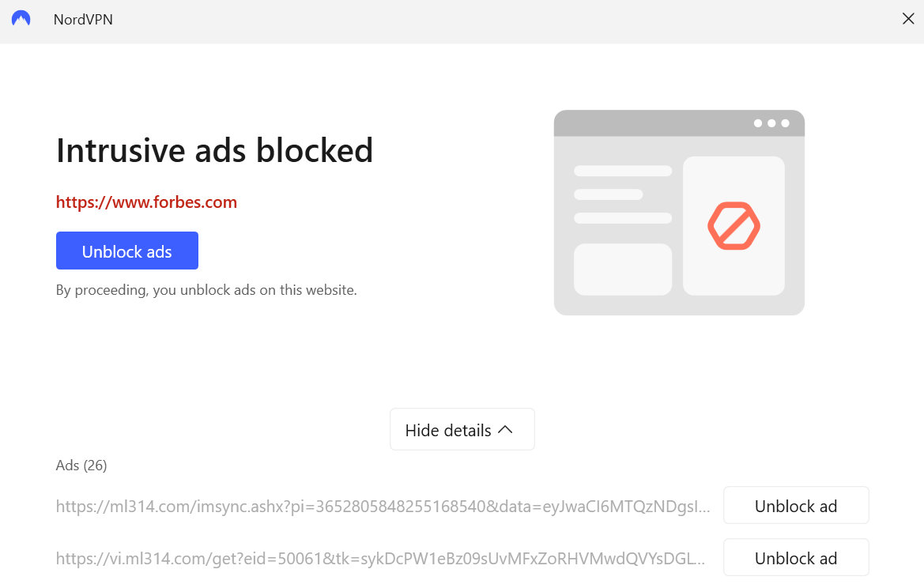
Task: Open the https://www.forbes.com link
Action: (x=146, y=202)
